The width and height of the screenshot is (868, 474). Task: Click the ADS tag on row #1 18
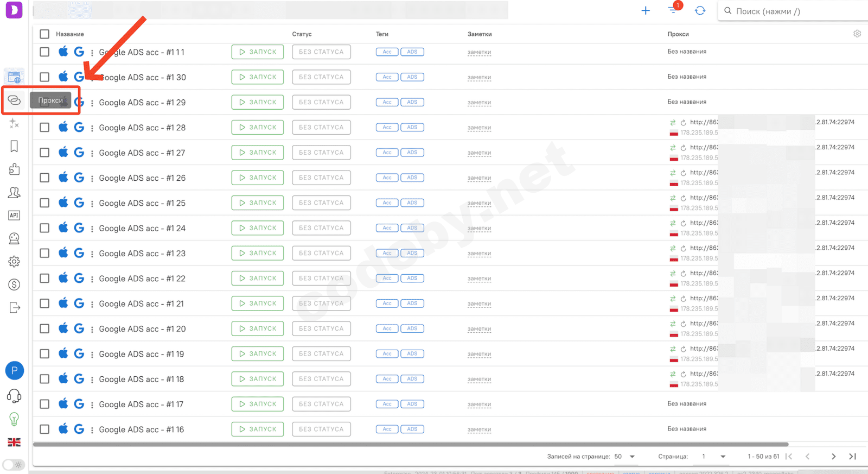tap(412, 379)
